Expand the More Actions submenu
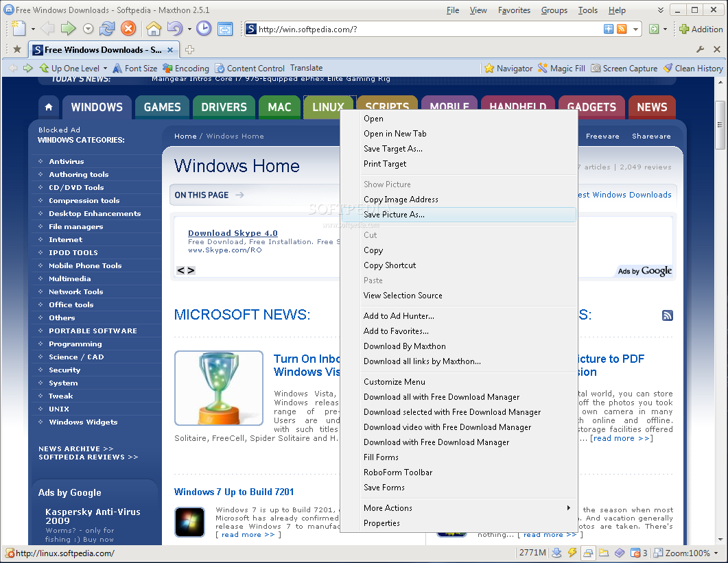The height and width of the screenshot is (563, 728). click(x=459, y=507)
